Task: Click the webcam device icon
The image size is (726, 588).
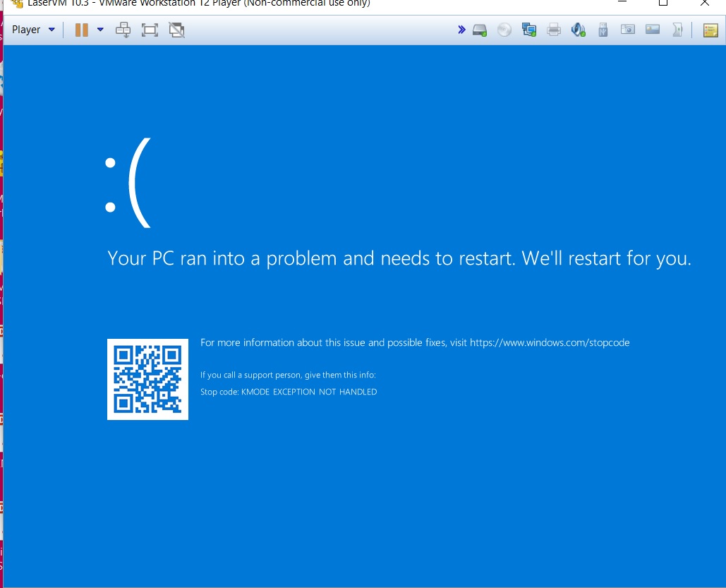Action: pos(628,30)
